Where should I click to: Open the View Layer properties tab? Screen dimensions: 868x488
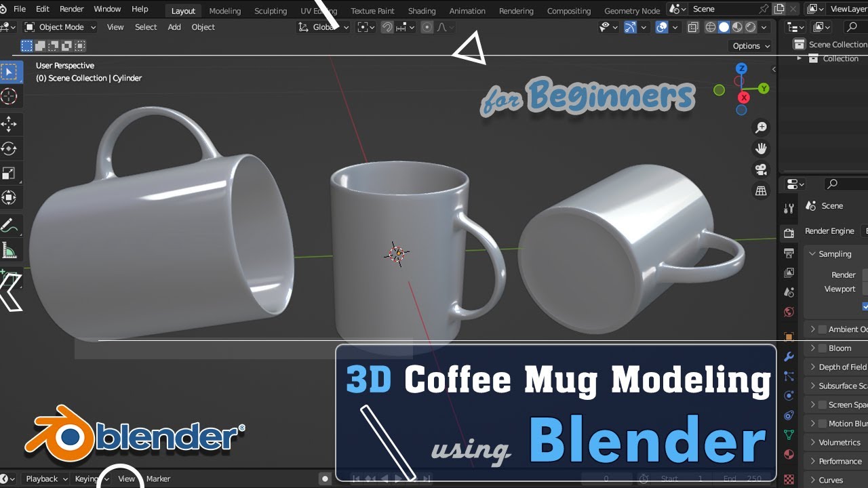coord(789,272)
